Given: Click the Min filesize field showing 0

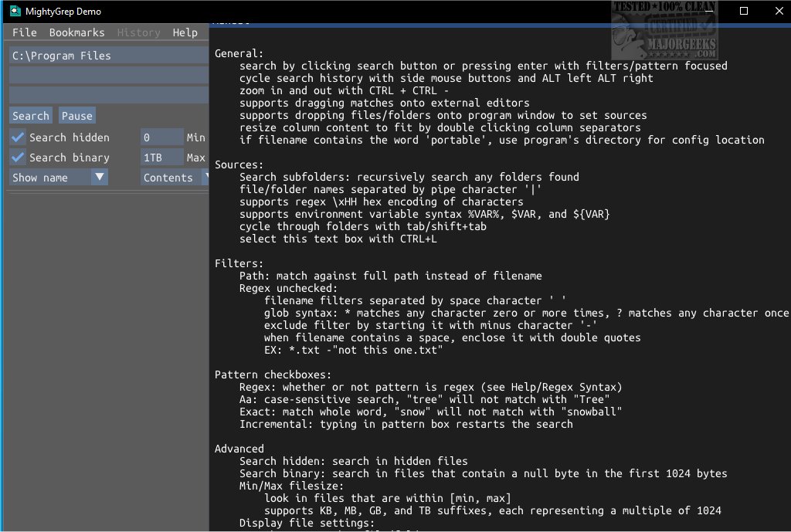Looking at the screenshot, I should click(162, 137).
